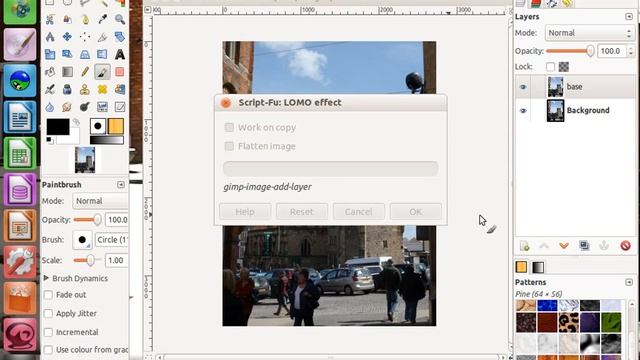Tick Flatten image in LOMO dialog
640x360 pixels.
click(x=229, y=146)
